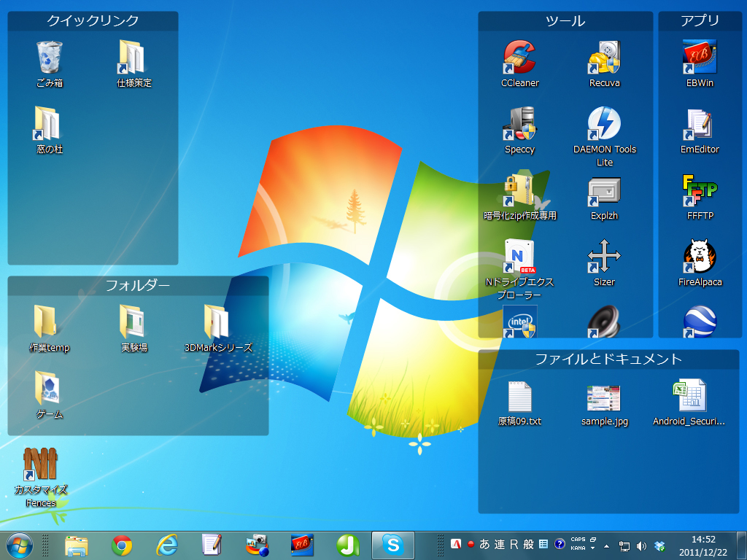Launch CCleaner from the ツール fence
The width and height of the screenshot is (747, 560).
coord(519,63)
